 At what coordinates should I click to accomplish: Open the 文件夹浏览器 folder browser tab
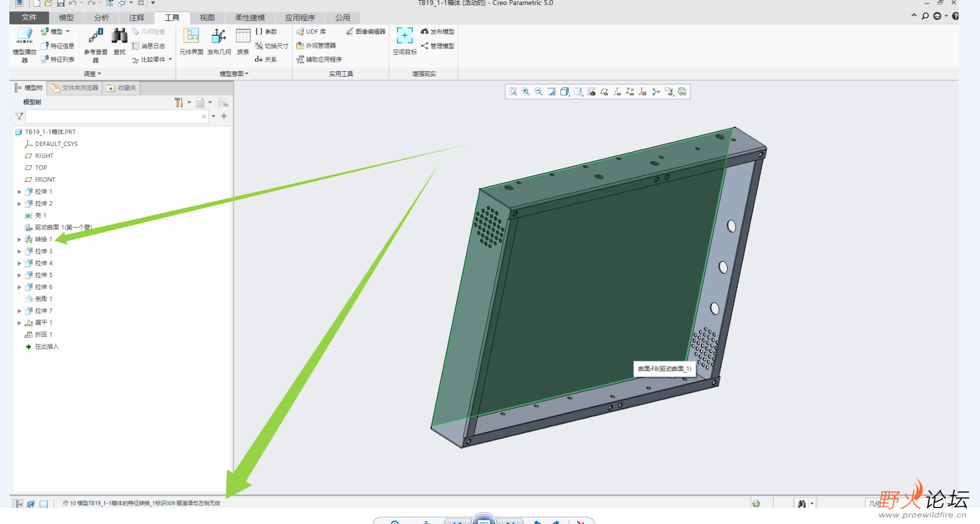[x=75, y=88]
